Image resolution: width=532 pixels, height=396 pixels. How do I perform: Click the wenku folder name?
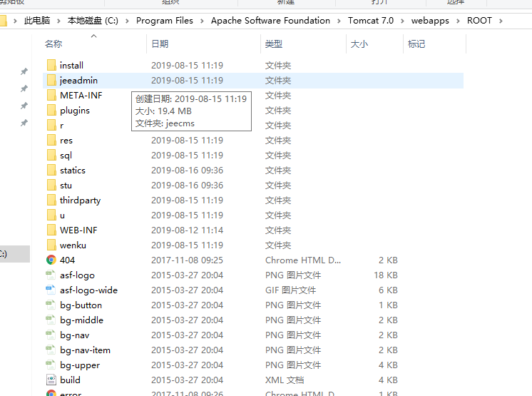coord(73,245)
